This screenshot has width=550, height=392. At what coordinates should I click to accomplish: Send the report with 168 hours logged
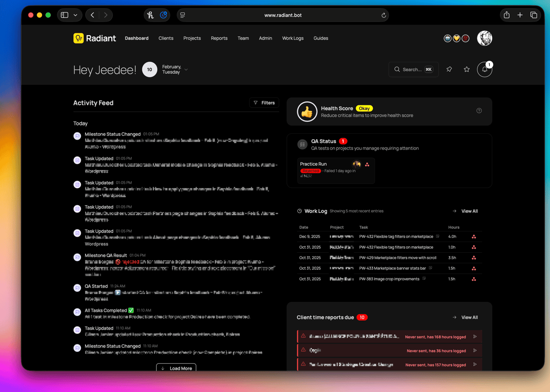click(x=475, y=337)
